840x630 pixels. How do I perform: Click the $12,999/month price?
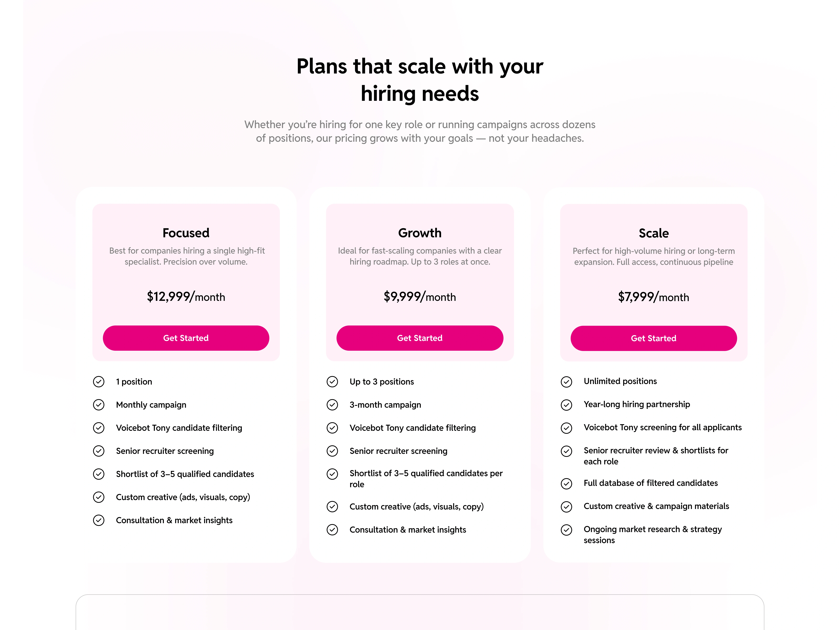click(x=186, y=297)
